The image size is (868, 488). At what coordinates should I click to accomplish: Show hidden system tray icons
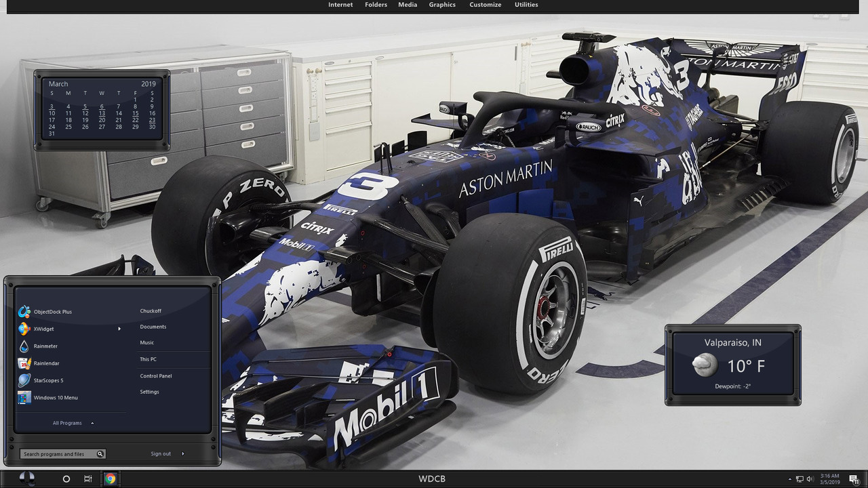pos(790,479)
